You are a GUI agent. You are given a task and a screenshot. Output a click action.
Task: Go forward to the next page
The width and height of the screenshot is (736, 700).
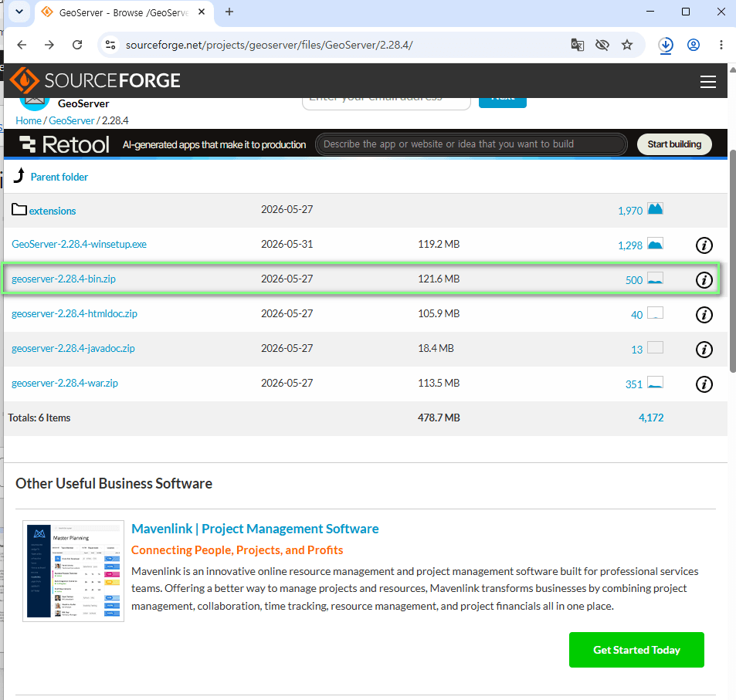[x=49, y=45]
